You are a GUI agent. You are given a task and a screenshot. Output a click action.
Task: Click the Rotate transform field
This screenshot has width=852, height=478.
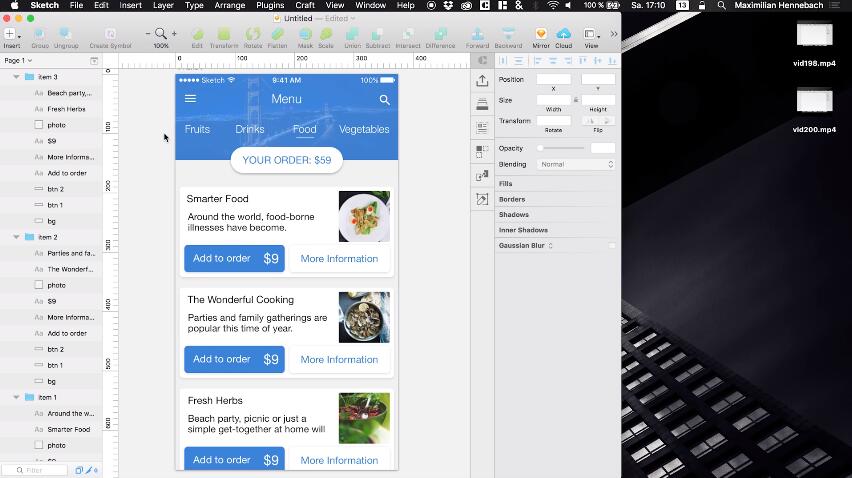[554, 121]
